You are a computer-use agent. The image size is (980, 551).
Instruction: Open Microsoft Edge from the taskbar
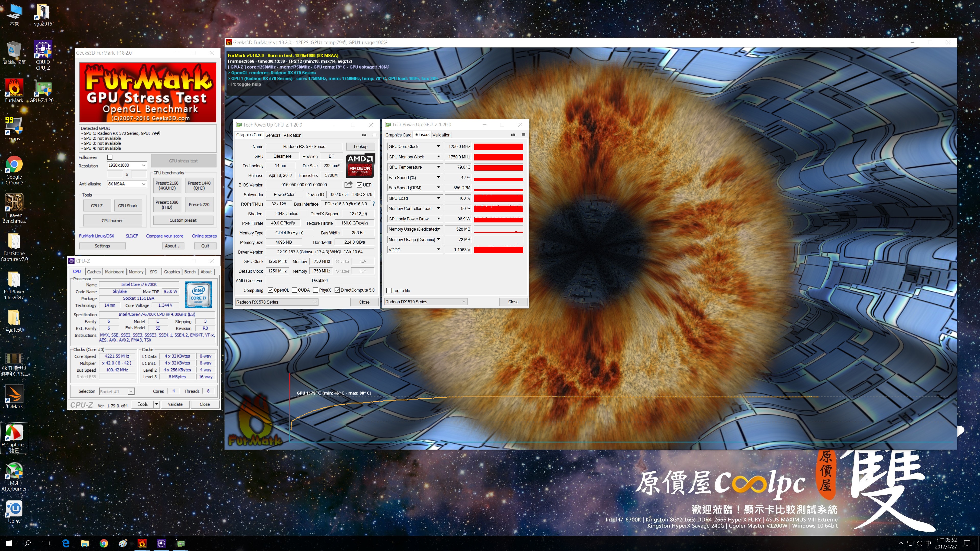(65, 543)
